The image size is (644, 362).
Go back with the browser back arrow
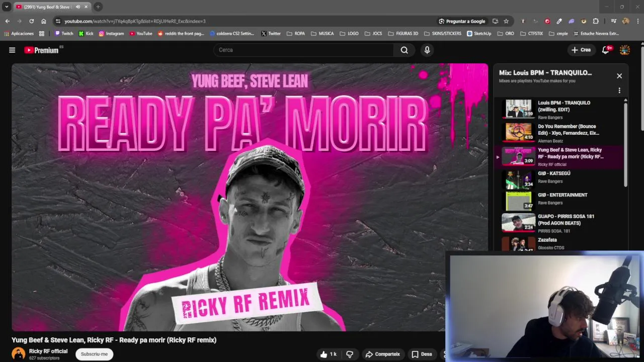tap(7, 21)
